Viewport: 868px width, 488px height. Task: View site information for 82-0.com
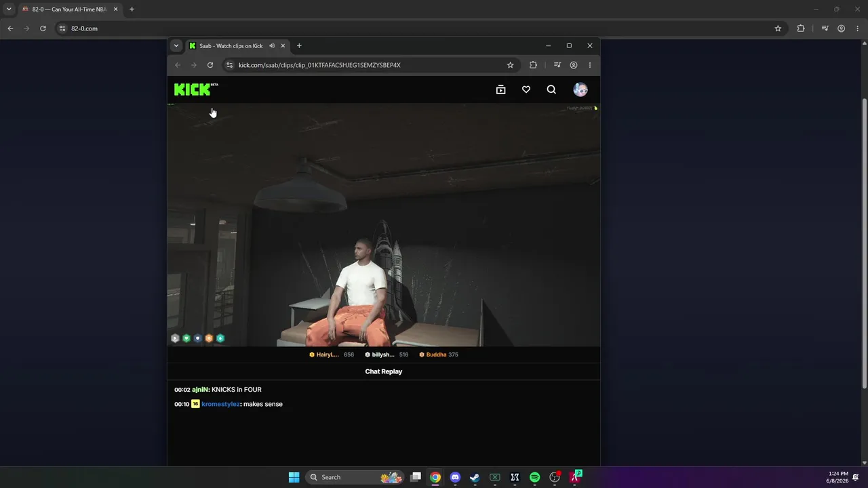pyautogui.click(x=62, y=28)
